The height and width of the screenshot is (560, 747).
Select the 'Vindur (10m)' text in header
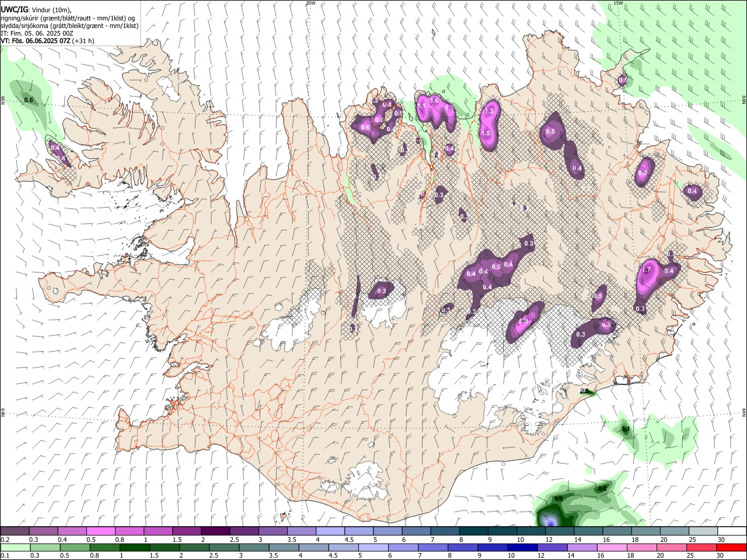pyautogui.click(x=50, y=10)
